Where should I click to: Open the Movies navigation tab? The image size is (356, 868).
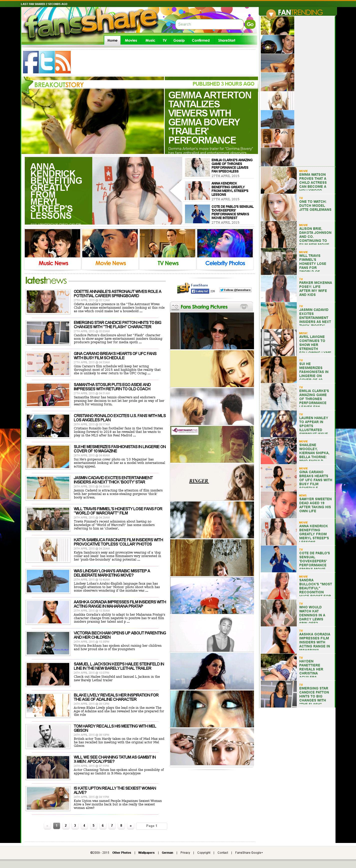[131, 41]
